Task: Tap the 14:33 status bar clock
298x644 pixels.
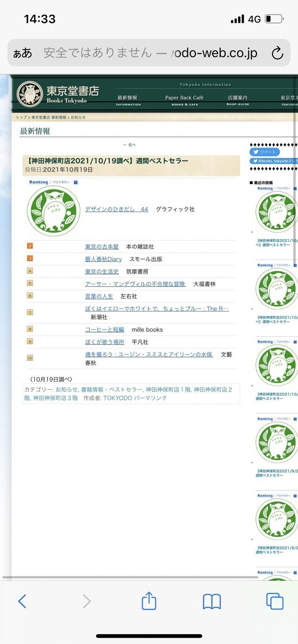Action: click(40, 19)
